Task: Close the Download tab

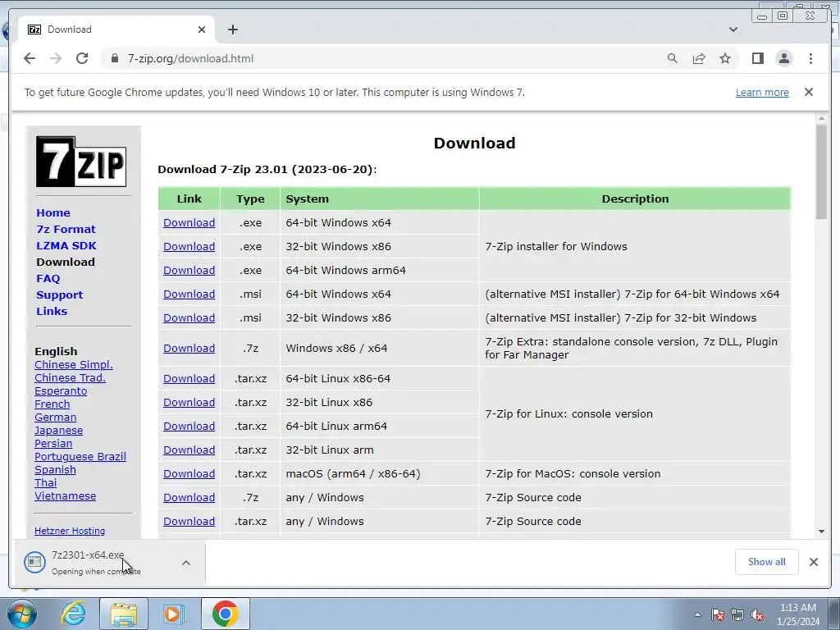Action: (202, 30)
